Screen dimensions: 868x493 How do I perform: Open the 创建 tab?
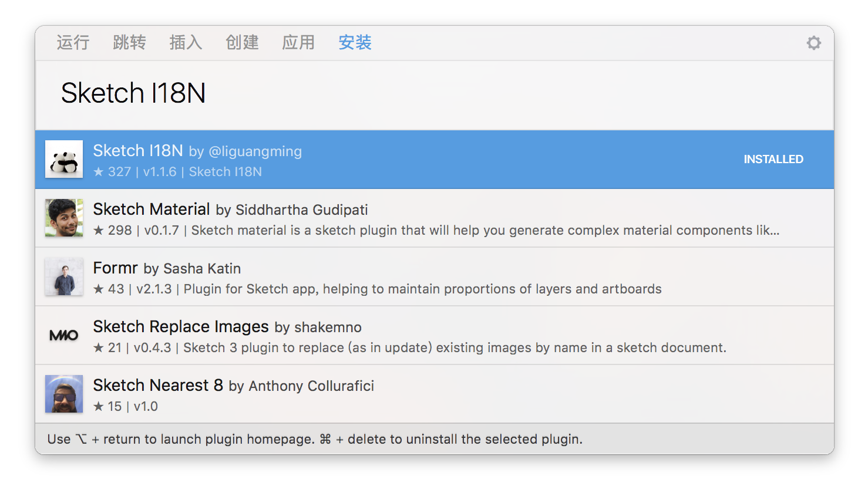242,42
